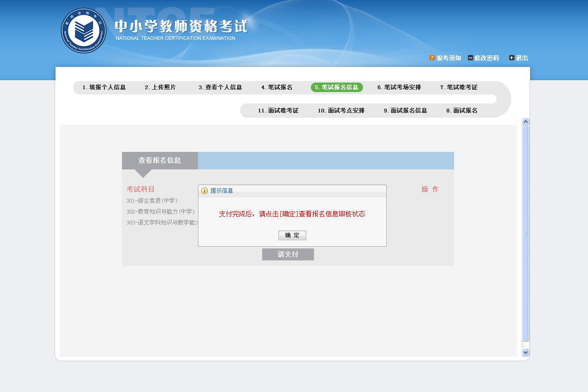Click the orange question-mark 报考须知 icon
The height and width of the screenshot is (392, 588).
[x=431, y=58]
